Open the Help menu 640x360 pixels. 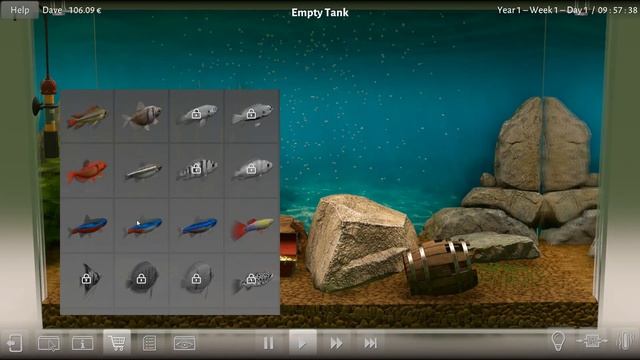[x=20, y=10]
